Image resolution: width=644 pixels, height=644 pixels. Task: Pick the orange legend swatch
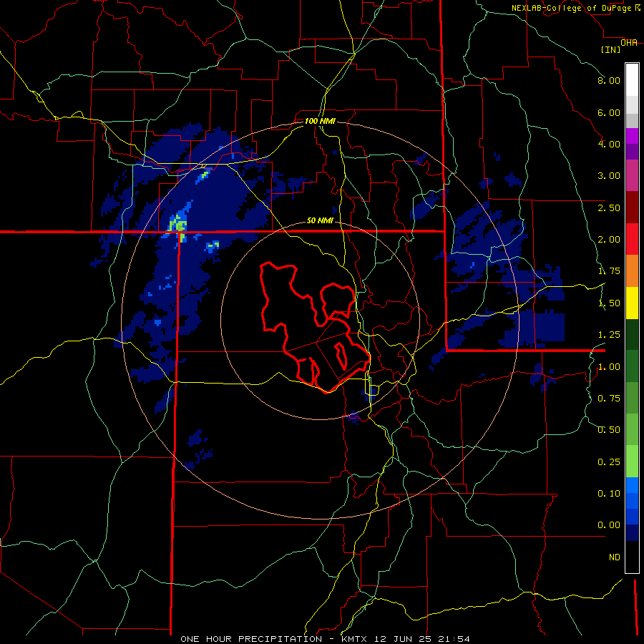(632, 271)
